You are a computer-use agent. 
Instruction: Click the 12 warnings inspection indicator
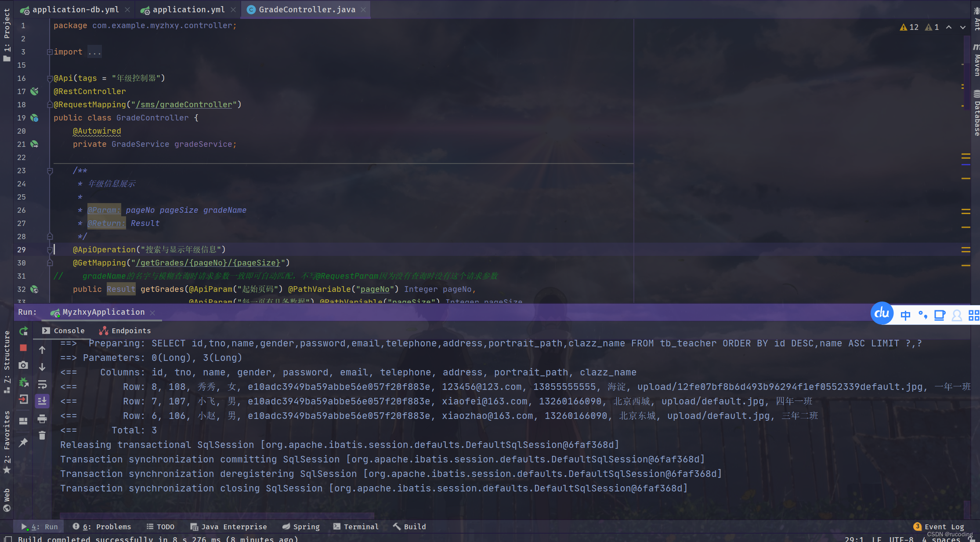[x=909, y=27]
